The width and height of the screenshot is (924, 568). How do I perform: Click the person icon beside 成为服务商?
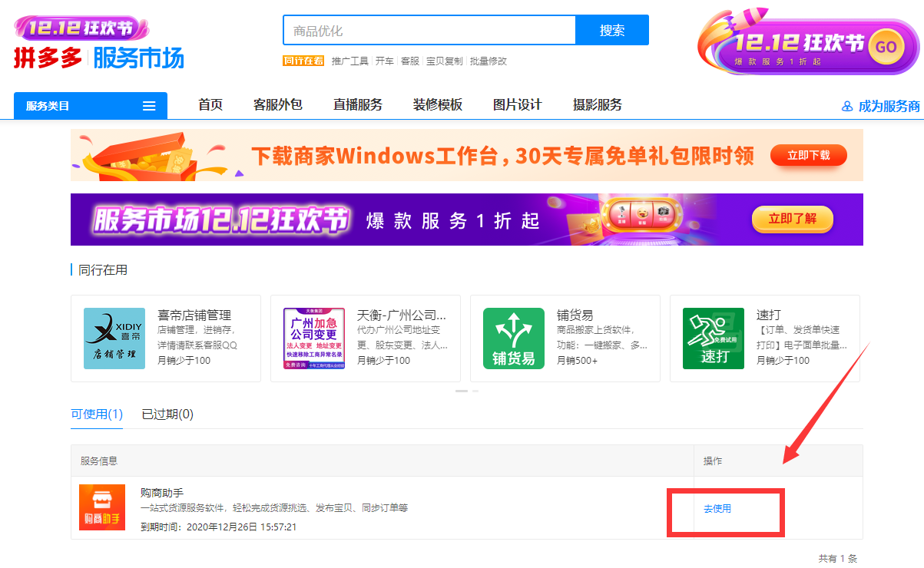tap(848, 107)
